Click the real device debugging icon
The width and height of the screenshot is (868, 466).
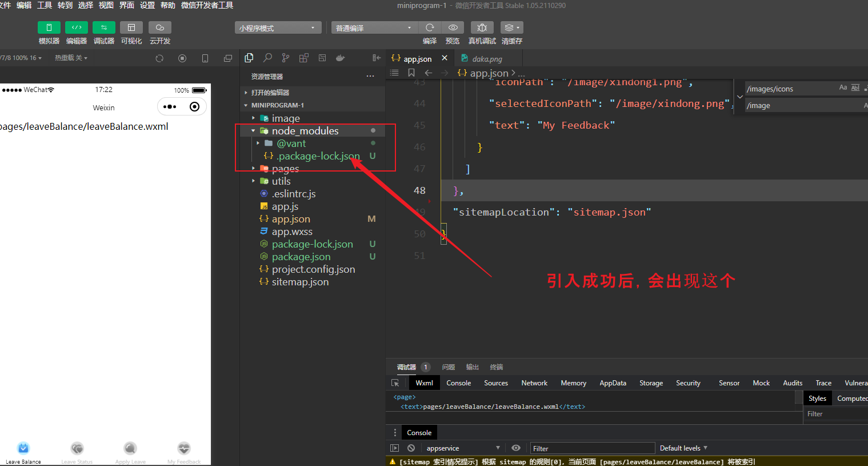tap(482, 27)
